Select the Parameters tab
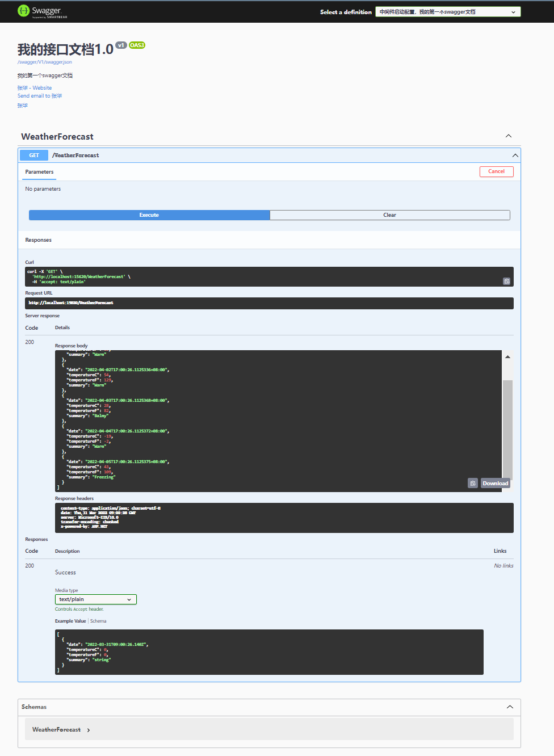Screen dimensions: 554x756 tap(40, 172)
